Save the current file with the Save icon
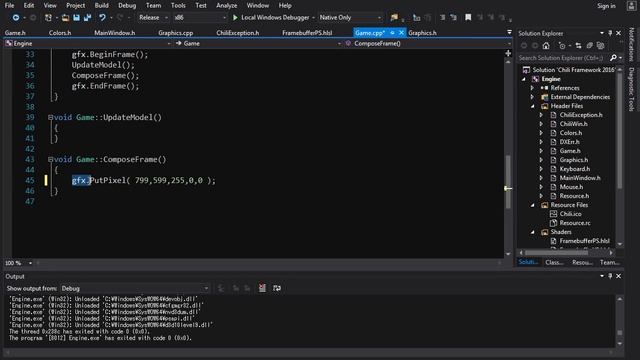The width and height of the screenshot is (640, 360). tap(76, 18)
